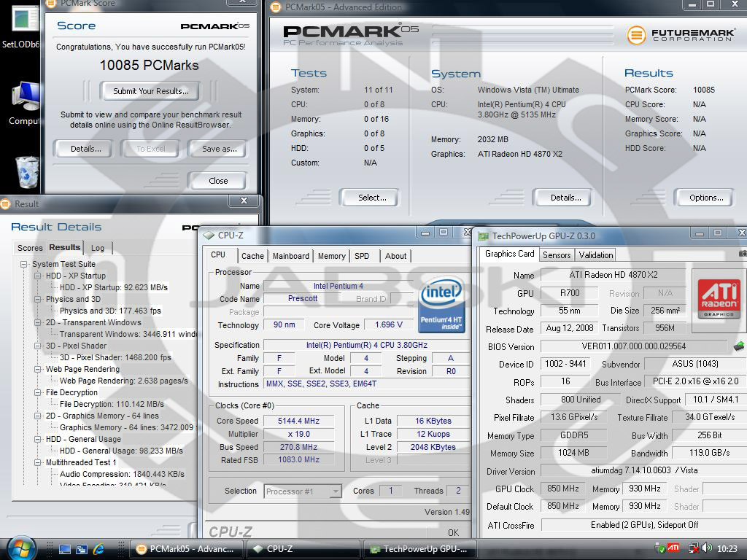Collapse the Physics and 3D node
The image size is (747, 560).
(38, 299)
